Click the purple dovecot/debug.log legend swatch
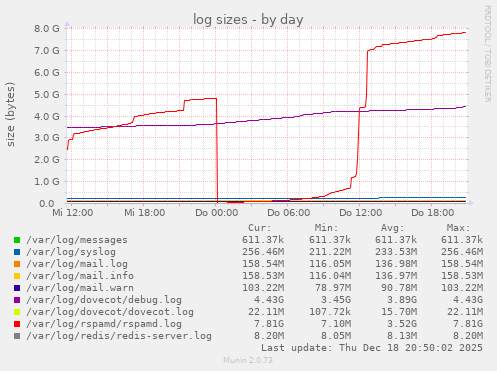Viewport: 497px width, 371px height. click(17, 300)
